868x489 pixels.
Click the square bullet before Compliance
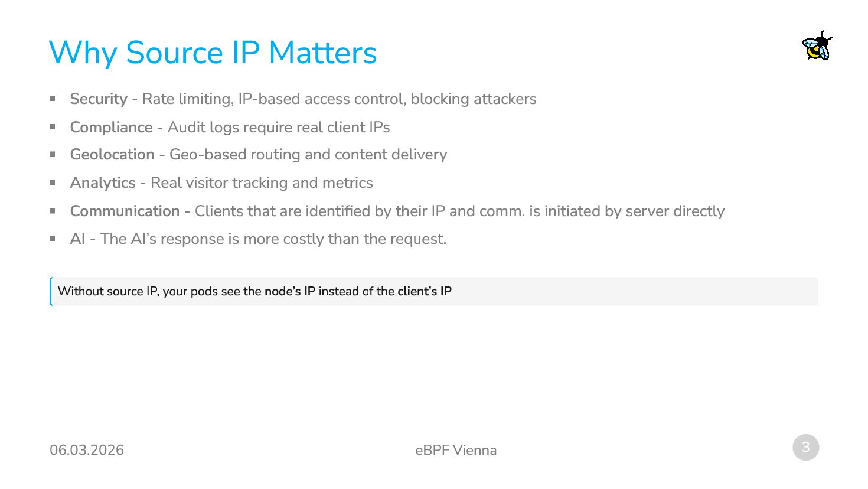[53, 126]
